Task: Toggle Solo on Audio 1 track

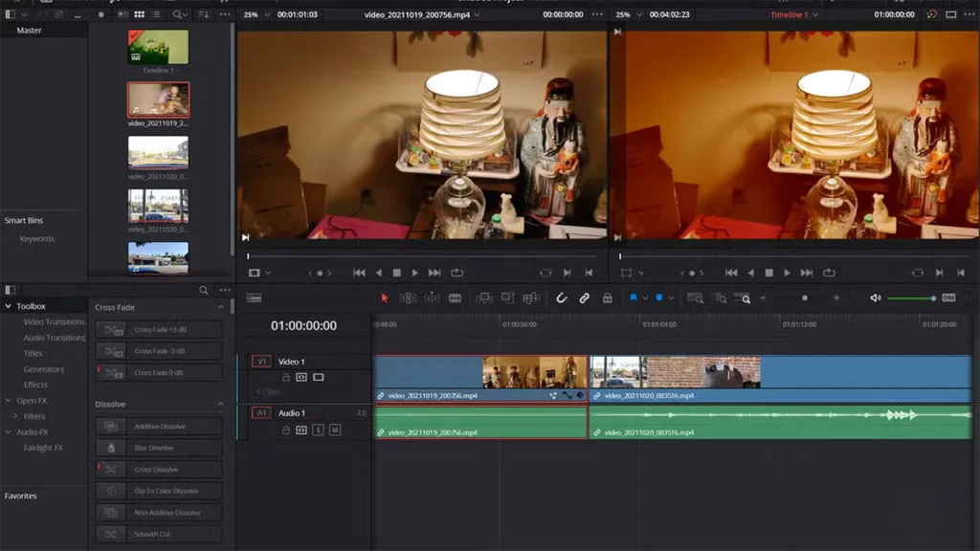Action: (x=318, y=430)
